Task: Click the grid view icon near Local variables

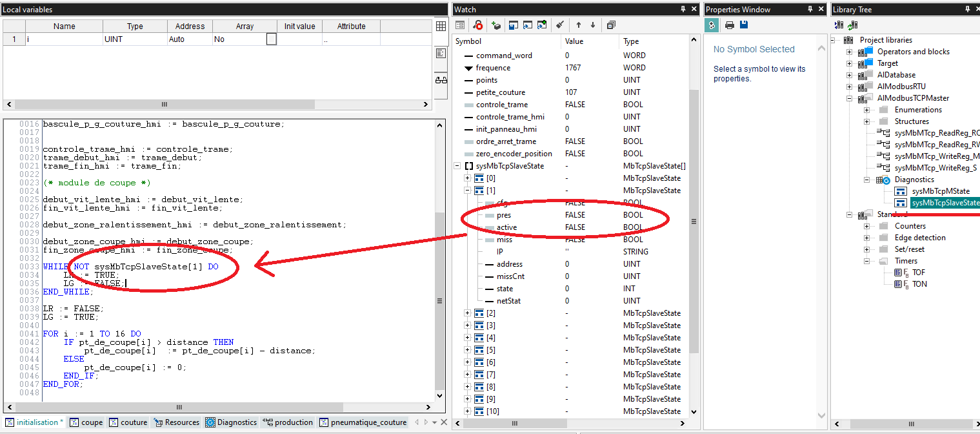Action: [x=441, y=26]
